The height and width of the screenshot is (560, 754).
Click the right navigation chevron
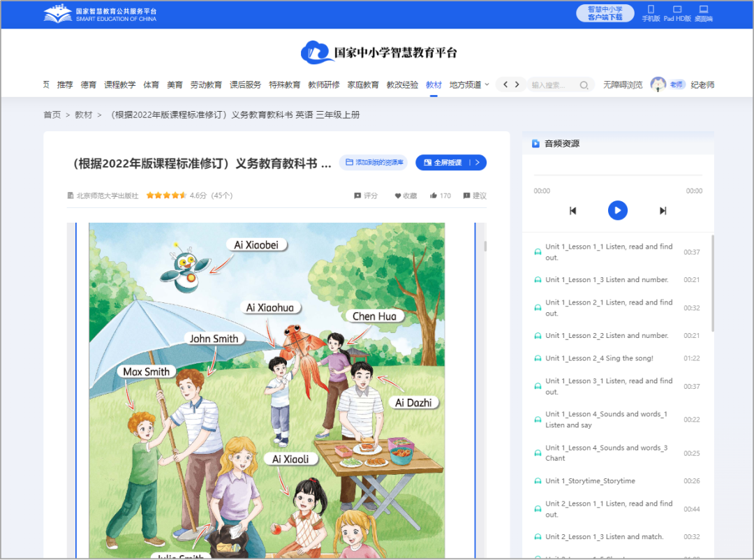[517, 84]
